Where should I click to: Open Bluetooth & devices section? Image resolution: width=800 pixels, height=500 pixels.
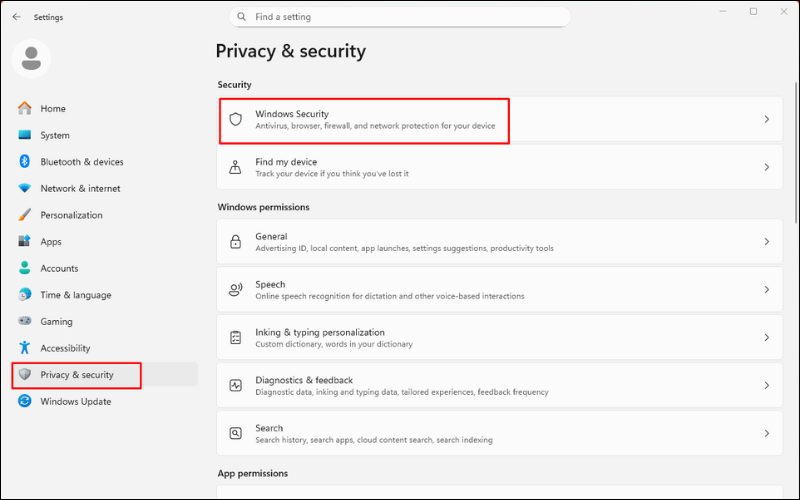(82, 162)
